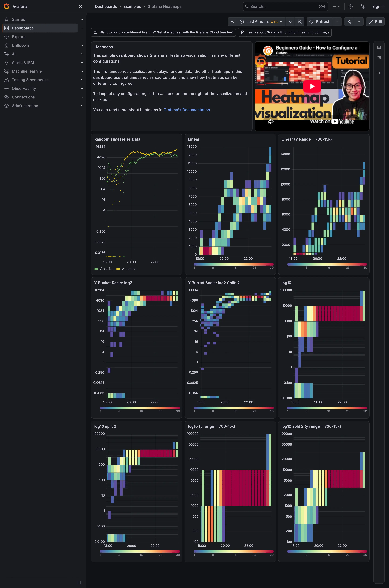Open Alerts & IRM in sidebar
Image resolution: width=389 pixels, height=588 pixels.
[23, 63]
